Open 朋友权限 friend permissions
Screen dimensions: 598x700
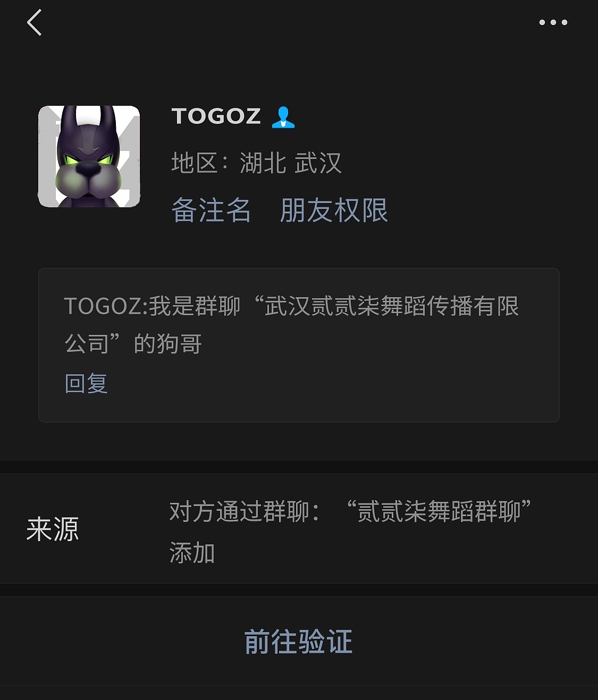pos(334,210)
